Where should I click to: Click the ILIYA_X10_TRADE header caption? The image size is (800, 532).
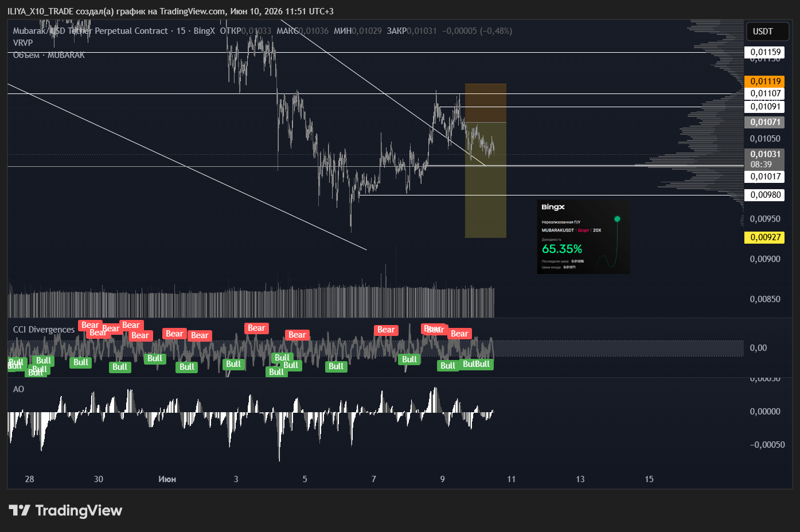click(170, 11)
